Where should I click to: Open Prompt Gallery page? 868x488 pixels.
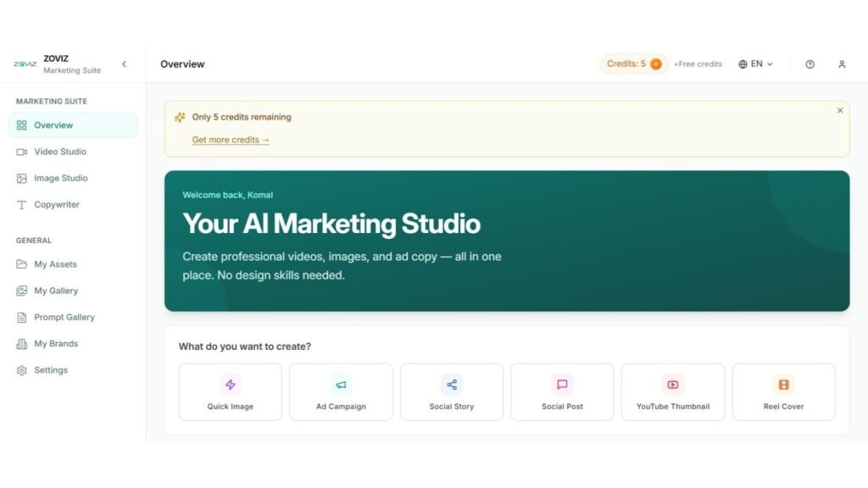pos(73,318)
